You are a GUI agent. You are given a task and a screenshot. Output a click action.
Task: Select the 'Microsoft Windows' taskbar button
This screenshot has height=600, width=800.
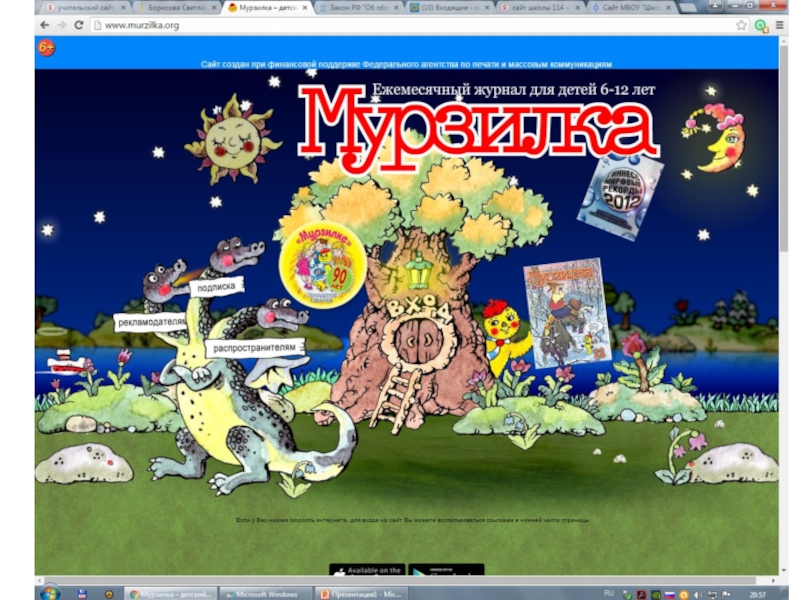266,594
